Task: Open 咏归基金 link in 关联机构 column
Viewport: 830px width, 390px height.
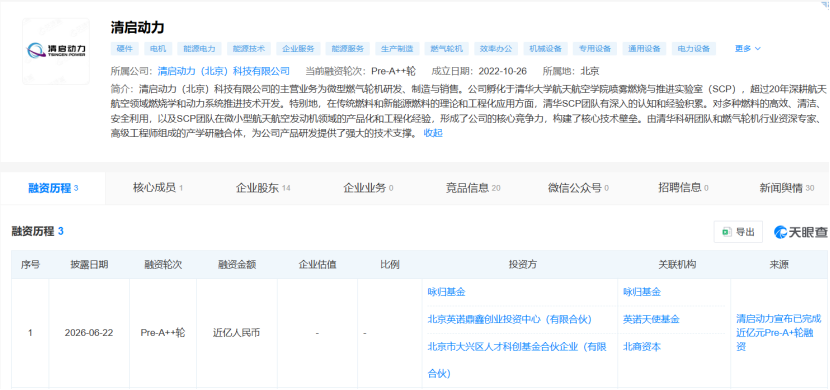Action: pos(642,292)
